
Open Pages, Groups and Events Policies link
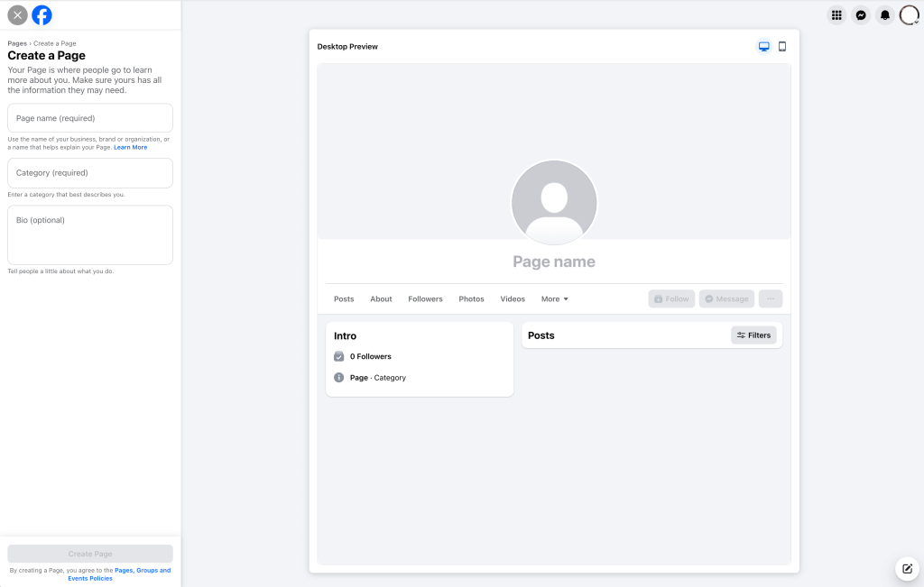[142, 571]
